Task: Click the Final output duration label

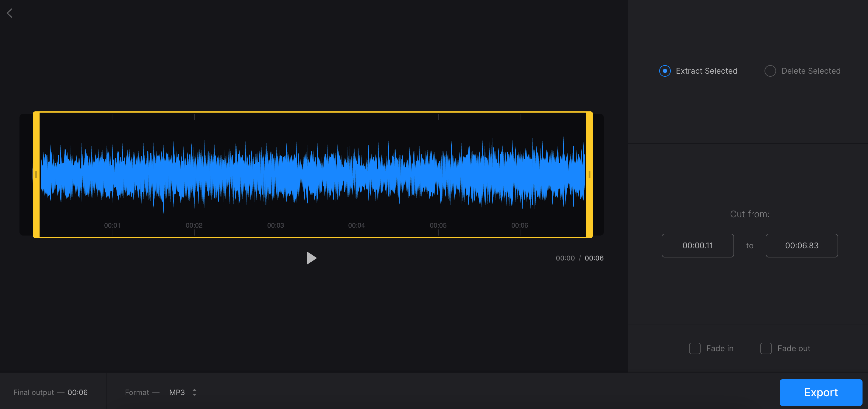Action: (x=51, y=392)
